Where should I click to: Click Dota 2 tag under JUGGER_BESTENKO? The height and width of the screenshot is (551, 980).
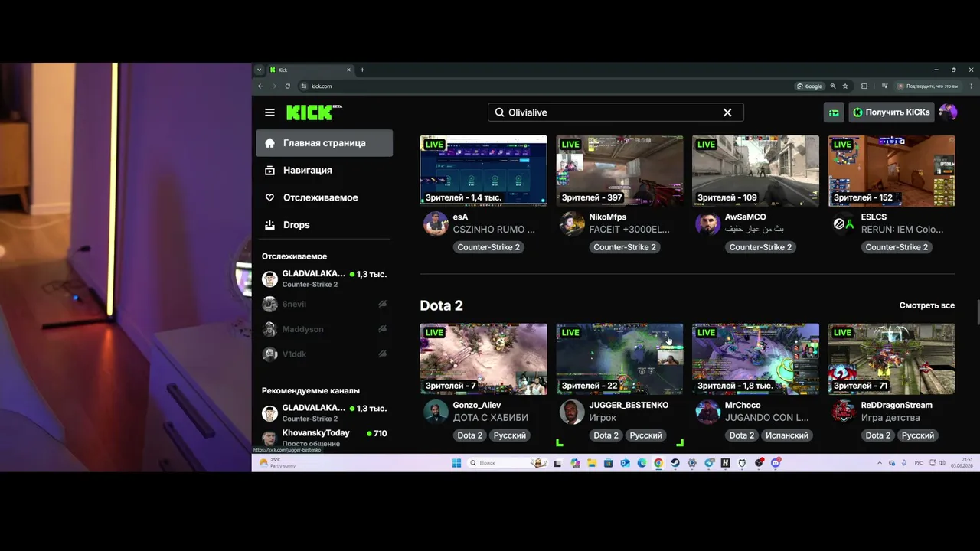(606, 435)
